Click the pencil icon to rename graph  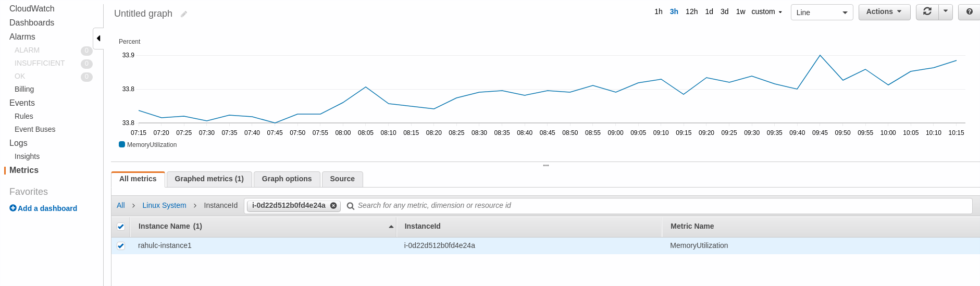click(184, 14)
